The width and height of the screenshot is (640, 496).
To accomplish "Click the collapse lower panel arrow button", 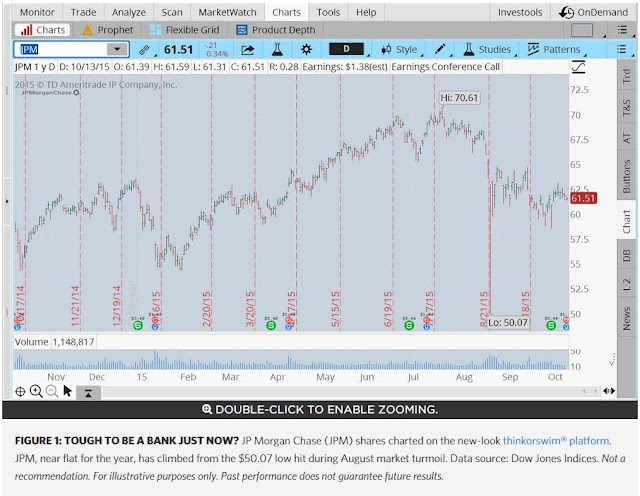I will pyautogui.click(x=88, y=393).
